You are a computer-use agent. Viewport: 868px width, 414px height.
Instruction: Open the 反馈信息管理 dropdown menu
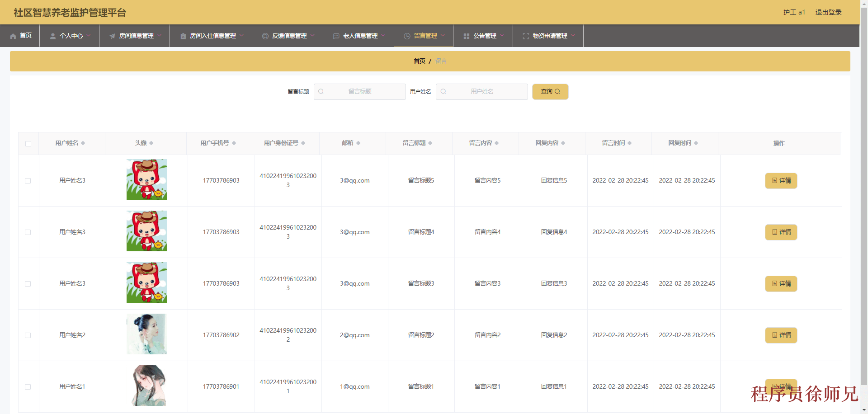tap(289, 36)
